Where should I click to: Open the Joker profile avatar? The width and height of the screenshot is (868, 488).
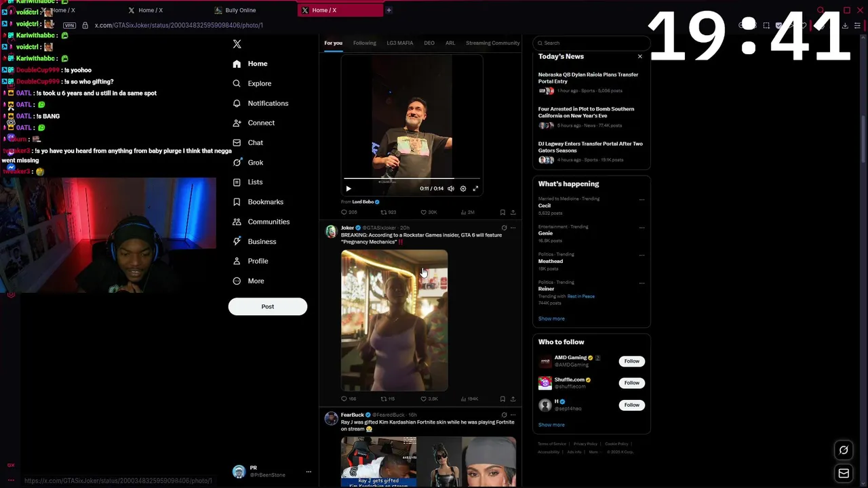331,232
